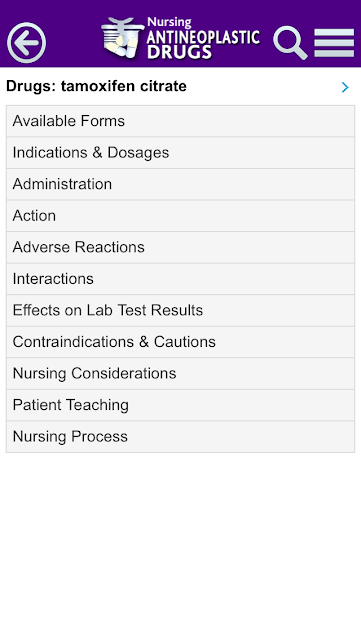
Task: View Contraindications & Cautions
Action: (180, 342)
